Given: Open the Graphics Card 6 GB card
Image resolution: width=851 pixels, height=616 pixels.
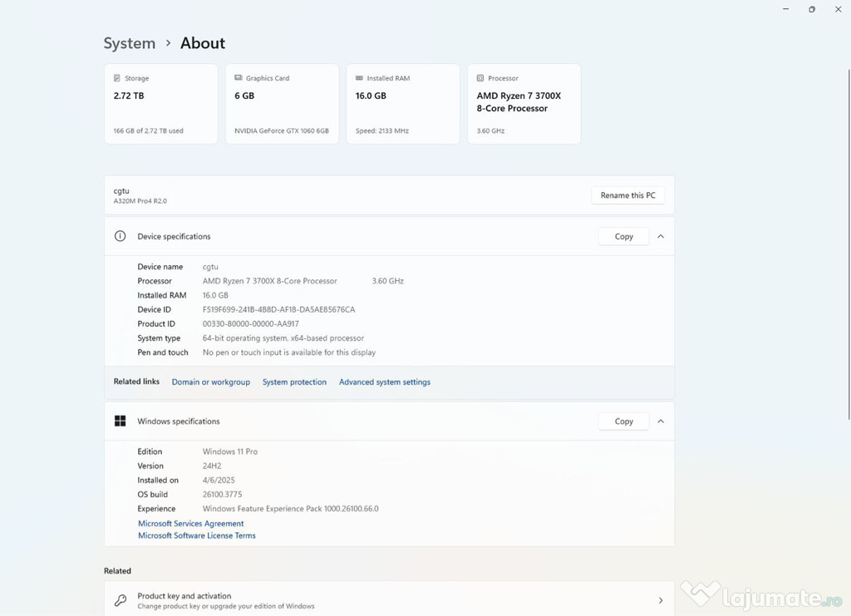Looking at the screenshot, I should [283, 104].
